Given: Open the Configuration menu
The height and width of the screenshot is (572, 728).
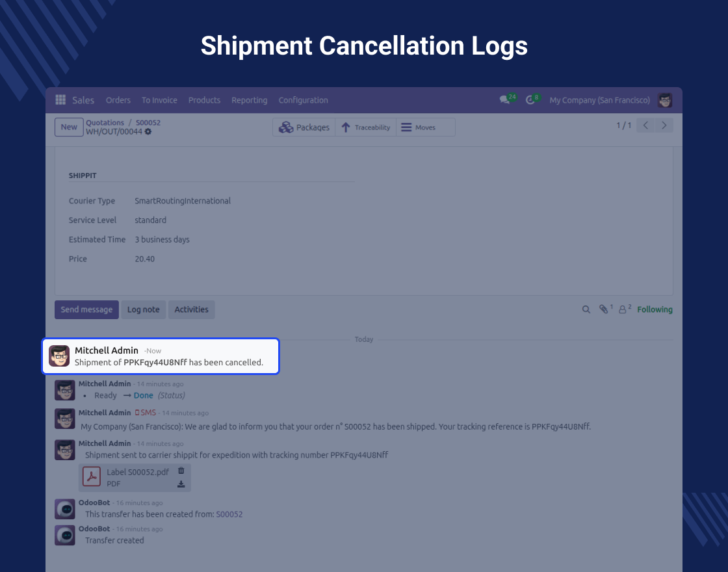Looking at the screenshot, I should pos(303,100).
